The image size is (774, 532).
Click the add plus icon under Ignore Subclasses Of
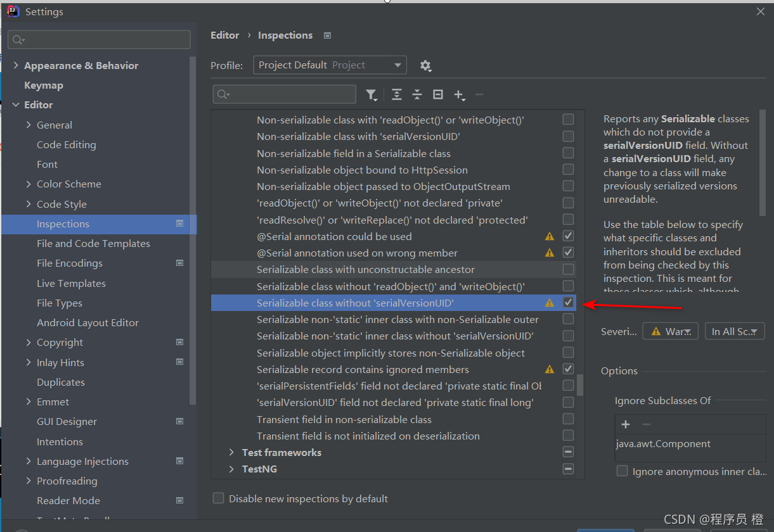click(x=626, y=424)
